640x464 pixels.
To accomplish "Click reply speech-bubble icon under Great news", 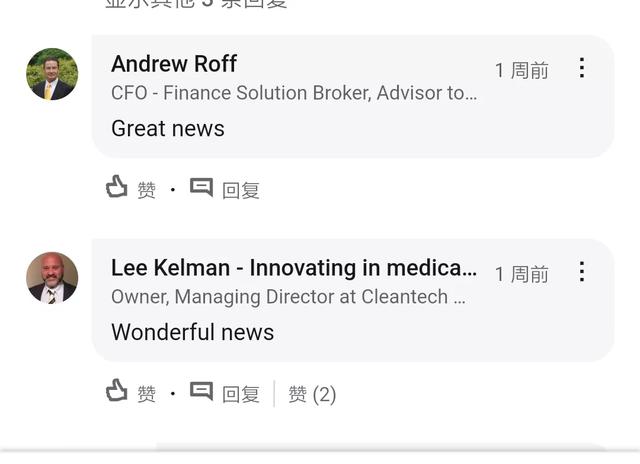I will 201,188.
